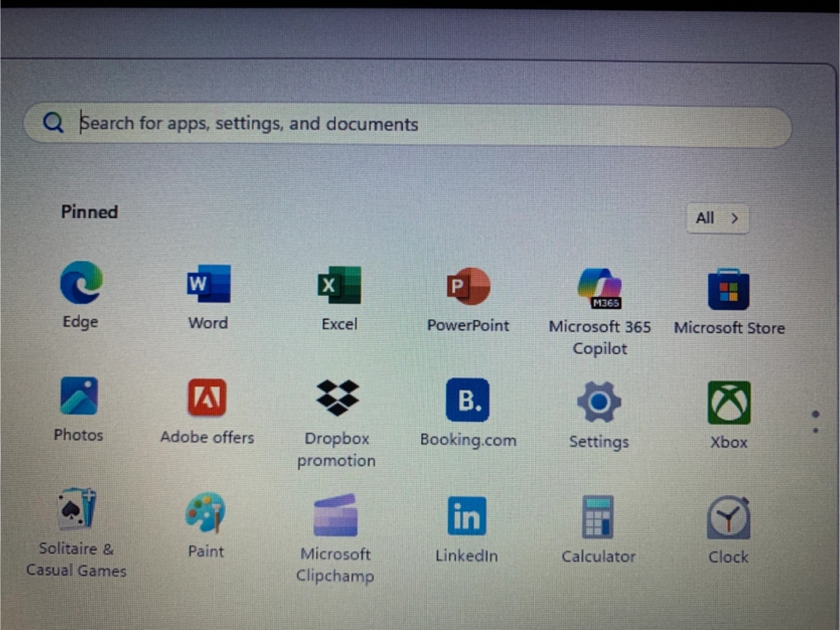Open the Clock app

729,518
